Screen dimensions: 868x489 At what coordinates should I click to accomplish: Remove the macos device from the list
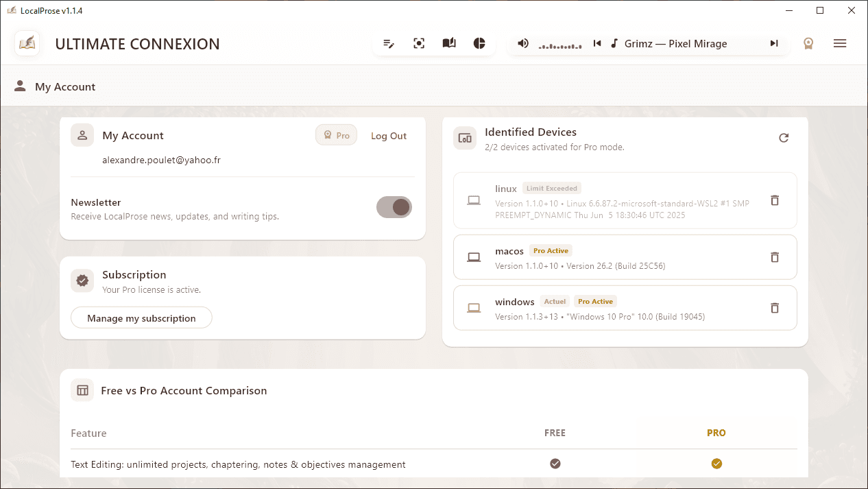[x=775, y=257]
